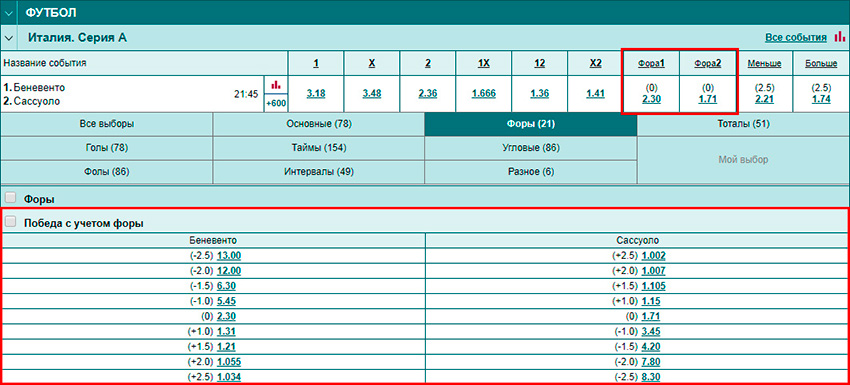Select Беневенто (+1.0) odds 1.31
This screenshot has height=385, width=850.
click(x=226, y=332)
